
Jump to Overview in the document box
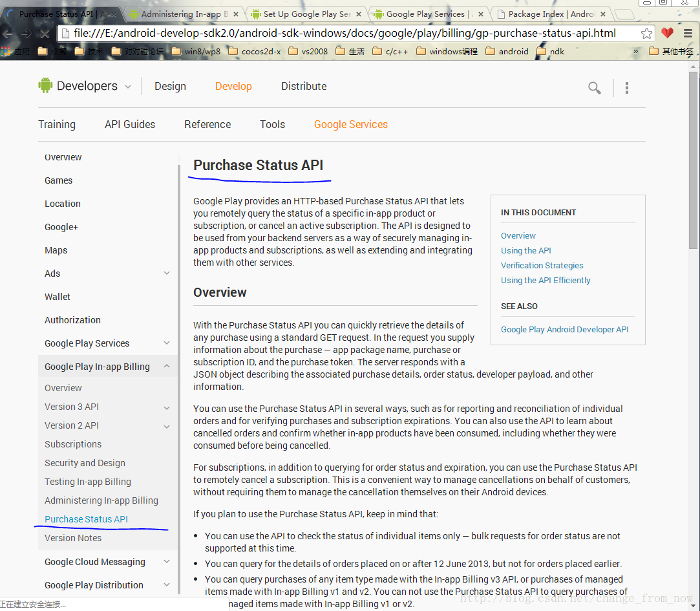(518, 235)
